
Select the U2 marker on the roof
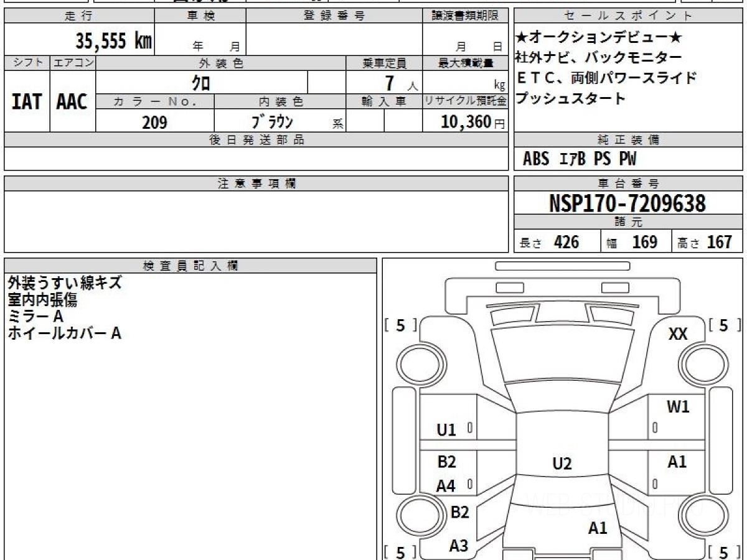[561, 464]
